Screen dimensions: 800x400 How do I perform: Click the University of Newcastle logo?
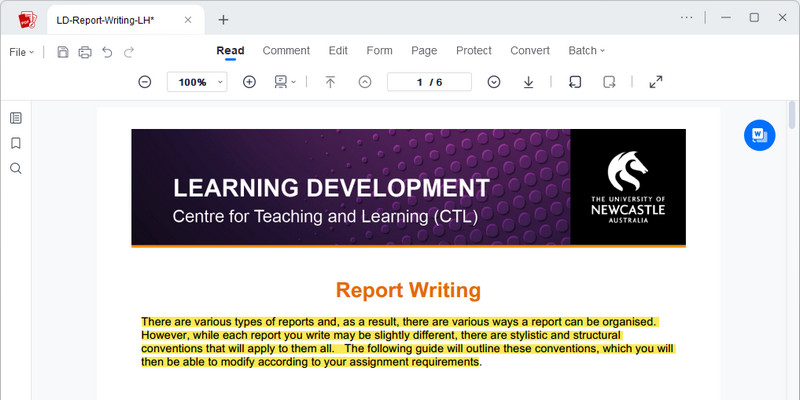628,187
